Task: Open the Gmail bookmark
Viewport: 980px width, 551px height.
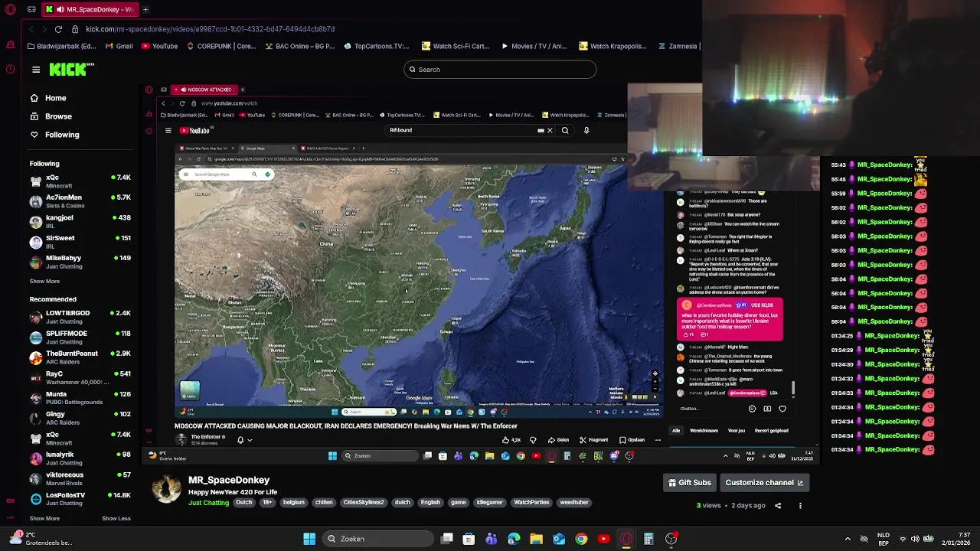Action: pyautogui.click(x=119, y=46)
